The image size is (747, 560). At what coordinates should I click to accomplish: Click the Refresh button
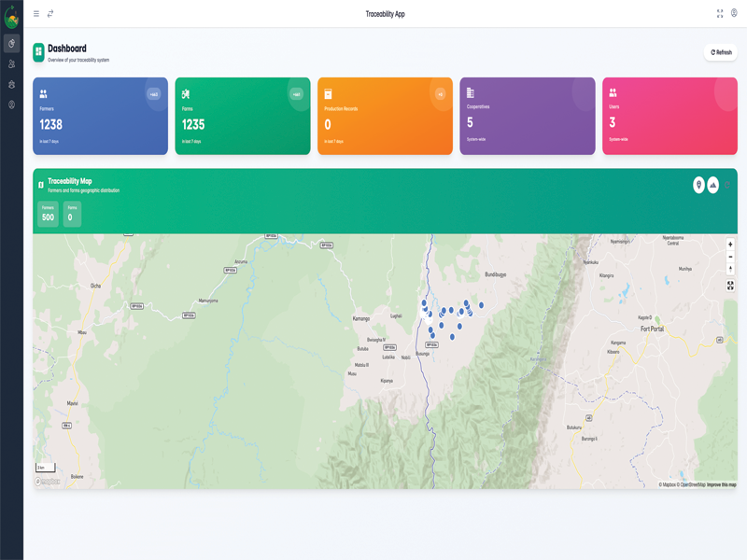pyautogui.click(x=721, y=52)
